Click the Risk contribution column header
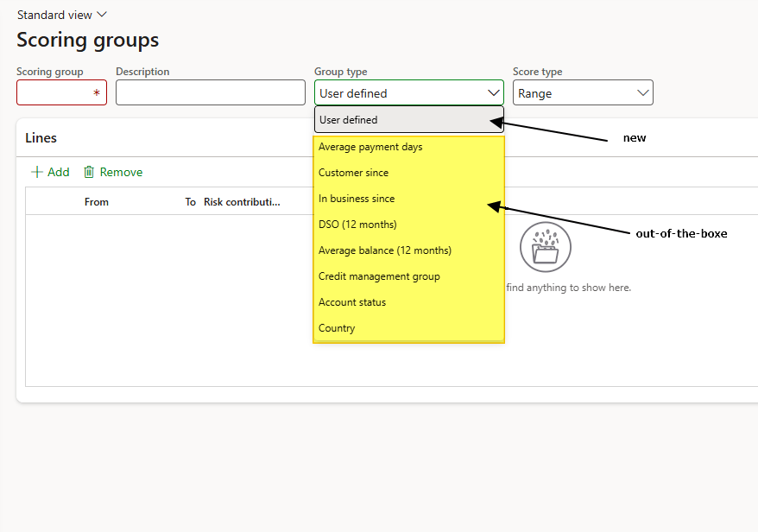The width and height of the screenshot is (758, 532). [242, 202]
